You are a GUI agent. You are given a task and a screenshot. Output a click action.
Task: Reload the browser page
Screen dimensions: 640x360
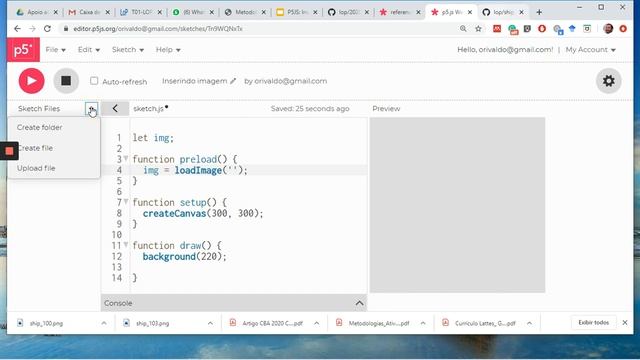tap(47, 29)
